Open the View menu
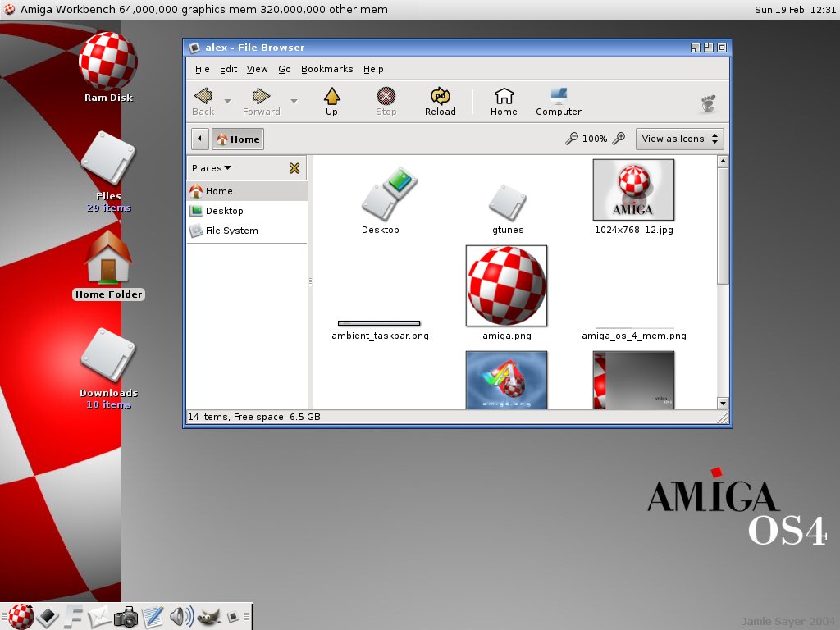Screen dimensions: 840x630 [x=257, y=69]
